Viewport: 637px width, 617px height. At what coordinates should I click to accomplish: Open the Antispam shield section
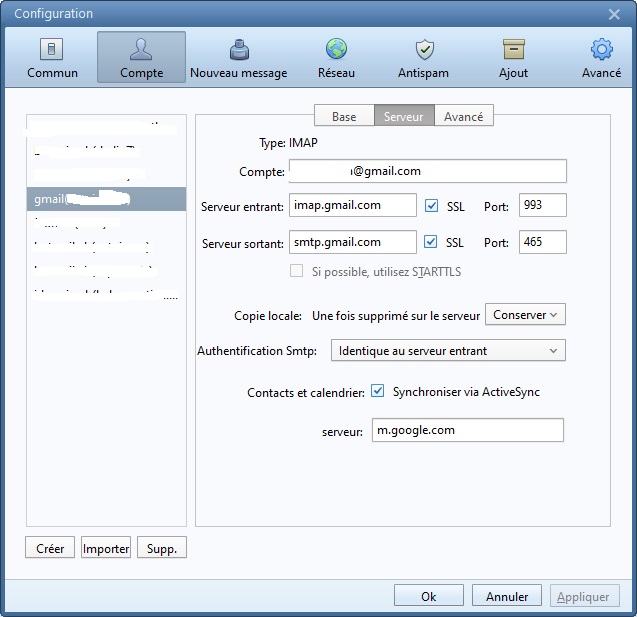click(x=424, y=58)
